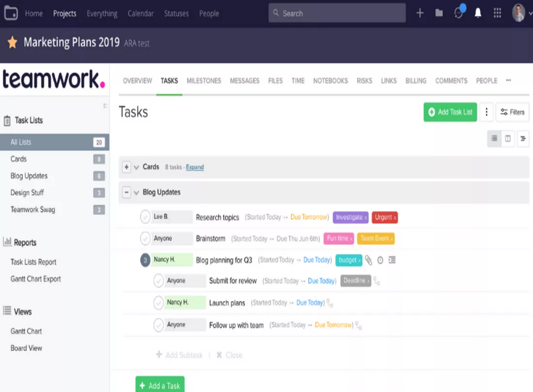
Task: Open the Calendar menu
Action: [x=141, y=14]
